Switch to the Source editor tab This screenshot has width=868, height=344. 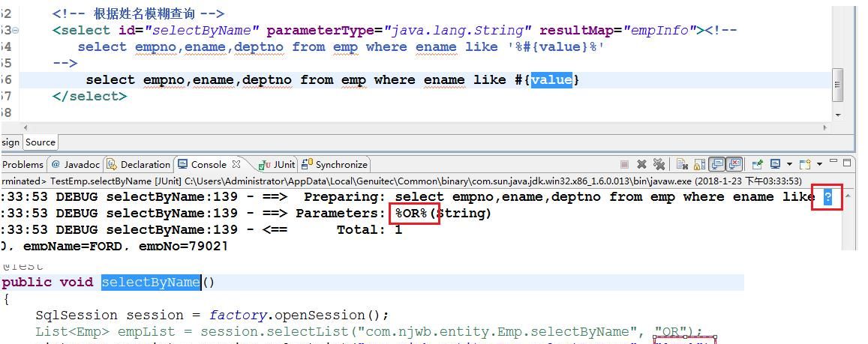point(40,142)
